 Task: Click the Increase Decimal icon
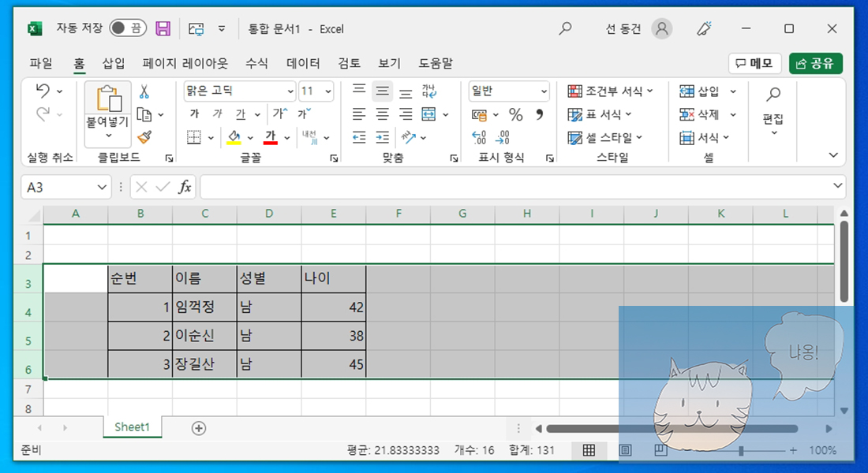[x=479, y=137]
